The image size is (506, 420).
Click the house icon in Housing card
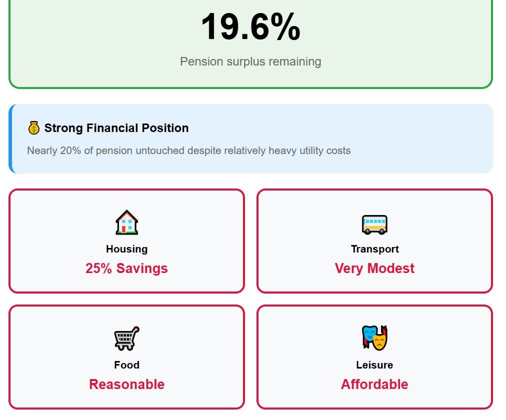[126, 222]
